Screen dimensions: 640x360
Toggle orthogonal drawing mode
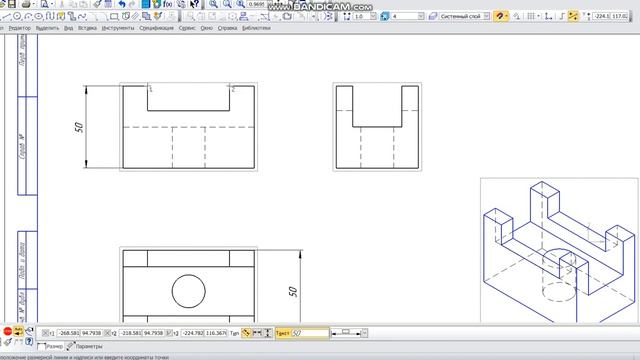[x=562, y=16]
